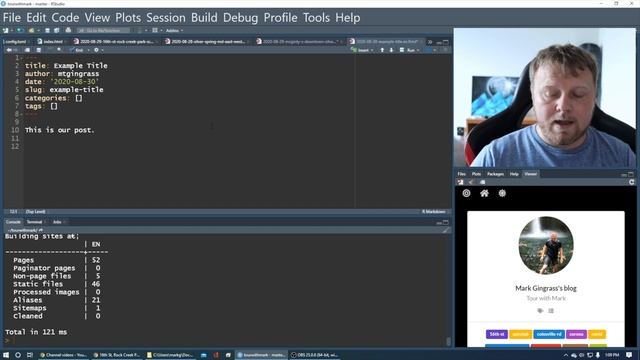Open the Plots pane tab
This screenshot has width=640, height=360.
tap(476, 174)
